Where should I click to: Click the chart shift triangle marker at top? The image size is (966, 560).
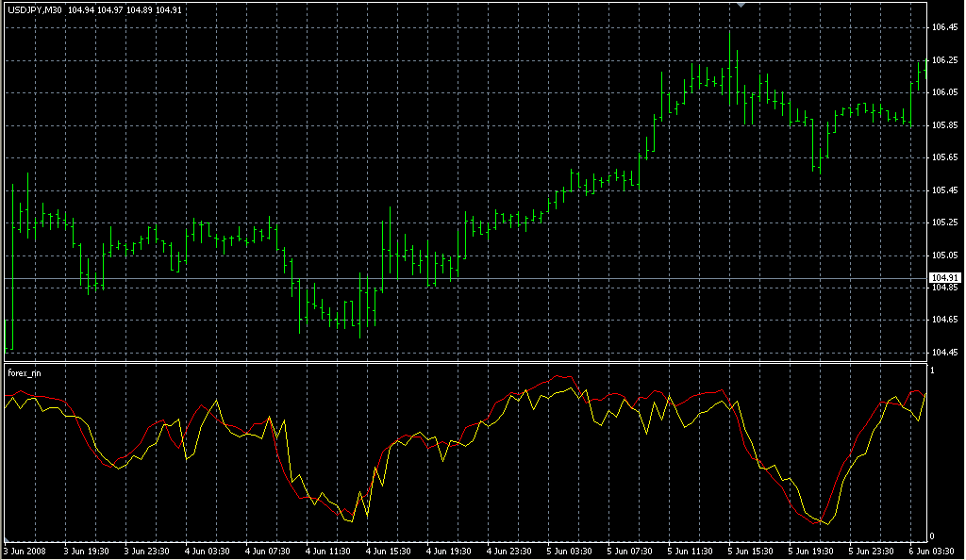point(742,5)
